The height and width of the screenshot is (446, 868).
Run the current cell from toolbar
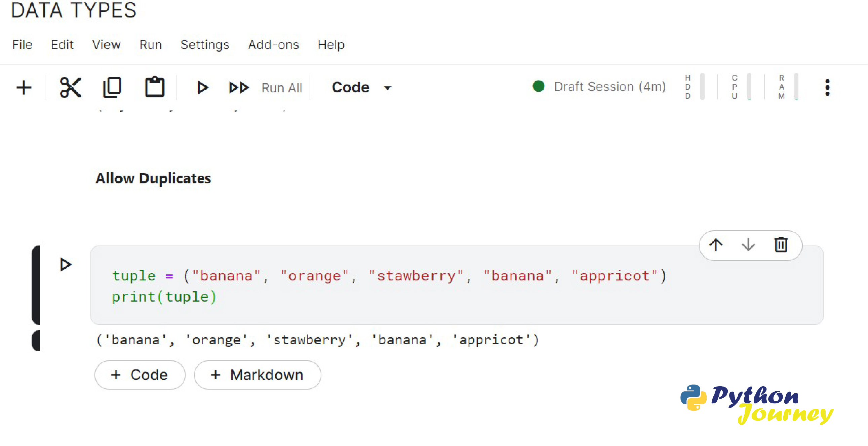point(202,88)
